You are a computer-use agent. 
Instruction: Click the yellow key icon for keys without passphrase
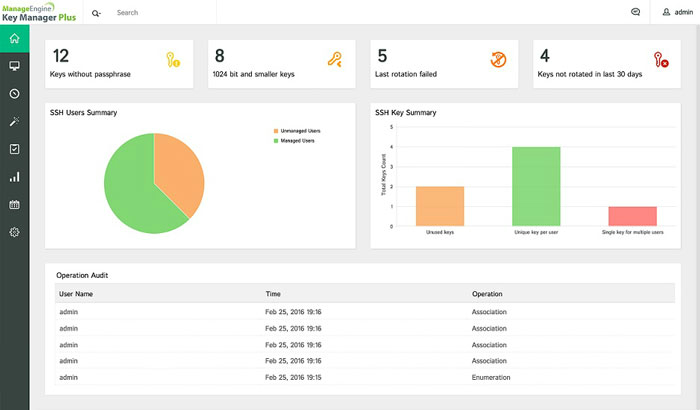(x=174, y=61)
